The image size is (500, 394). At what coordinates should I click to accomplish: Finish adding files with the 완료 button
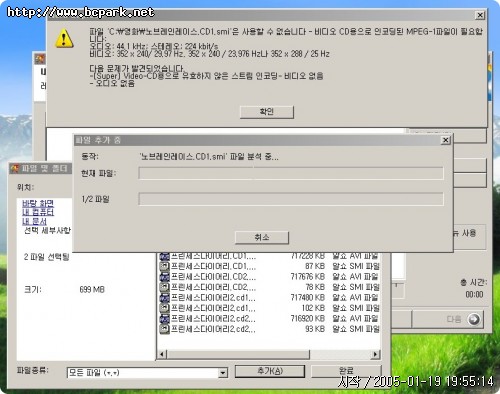(346, 371)
